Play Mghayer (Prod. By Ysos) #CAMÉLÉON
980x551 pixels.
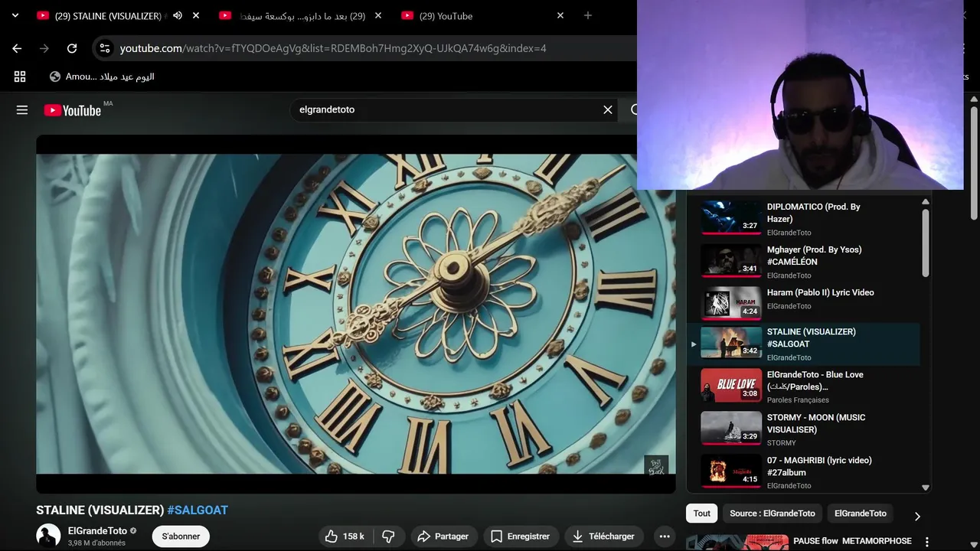803,262
